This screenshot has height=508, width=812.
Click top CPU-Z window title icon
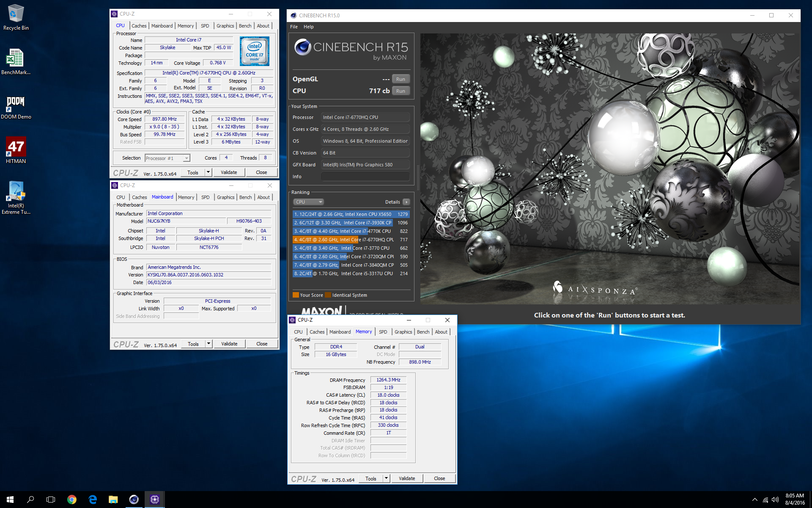(115, 14)
